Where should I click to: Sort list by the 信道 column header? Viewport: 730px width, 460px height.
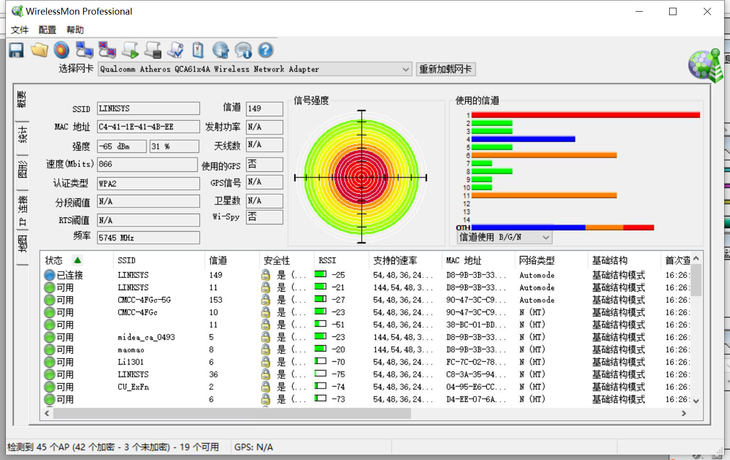point(231,260)
